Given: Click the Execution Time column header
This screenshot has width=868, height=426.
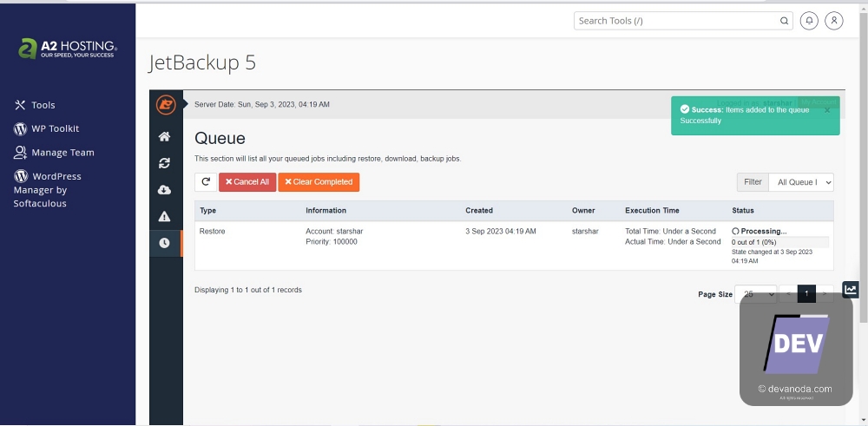Looking at the screenshot, I should (x=652, y=210).
